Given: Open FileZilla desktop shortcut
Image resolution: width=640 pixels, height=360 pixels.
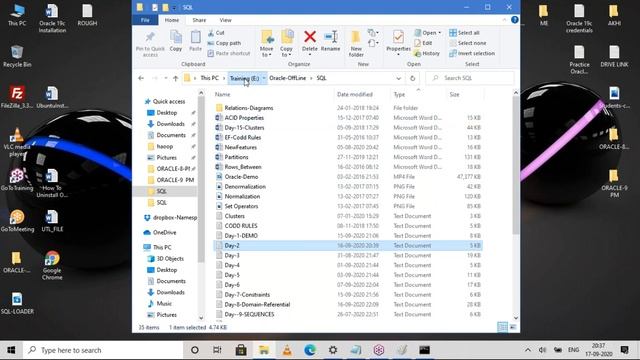Looking at the screenshot, I should (17, 97).
